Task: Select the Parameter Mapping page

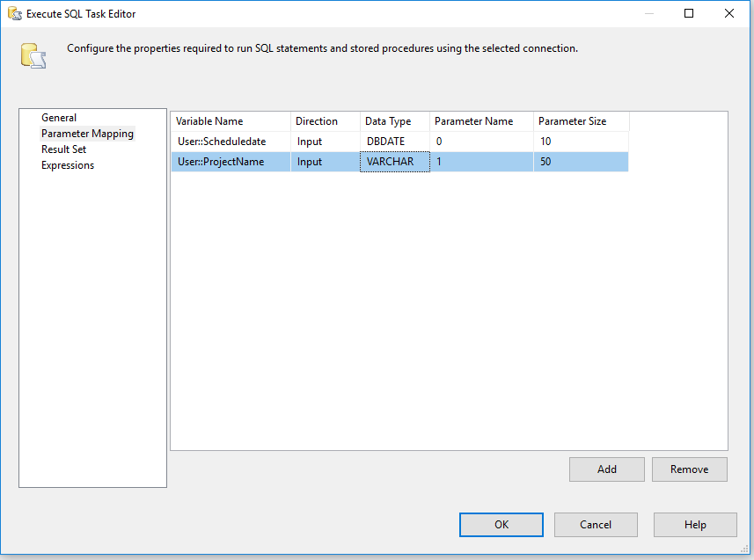Action: point(87,134)
